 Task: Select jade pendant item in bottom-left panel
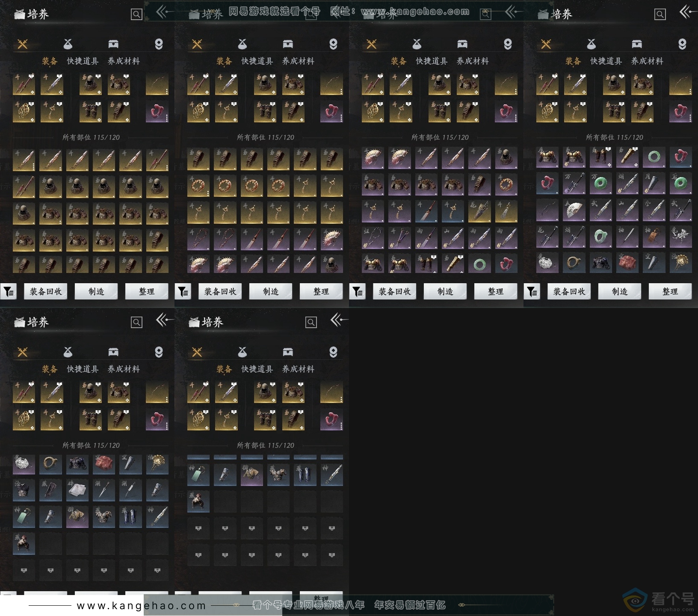[24, 517]
